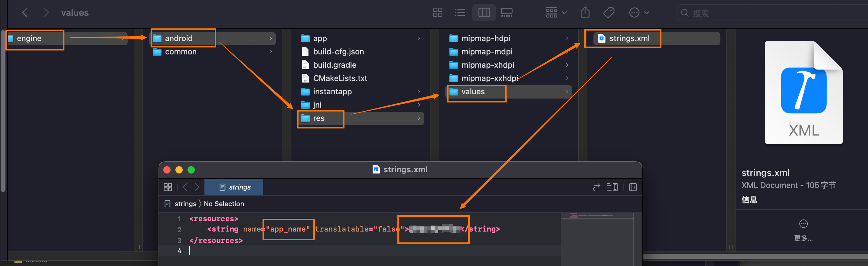Image resolution: width=868 pixels, height=266 pixels.
Task: Switch Finder to list view
Action: point(460,13)
